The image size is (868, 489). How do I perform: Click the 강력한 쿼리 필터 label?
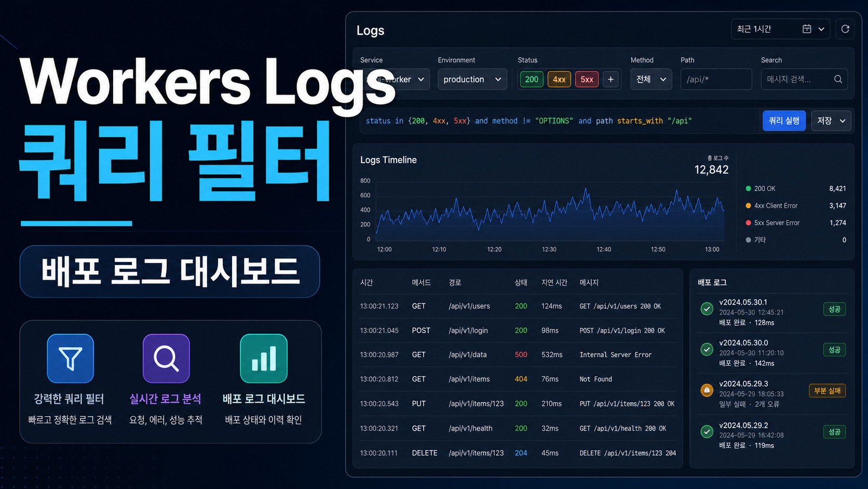[69, 399]
